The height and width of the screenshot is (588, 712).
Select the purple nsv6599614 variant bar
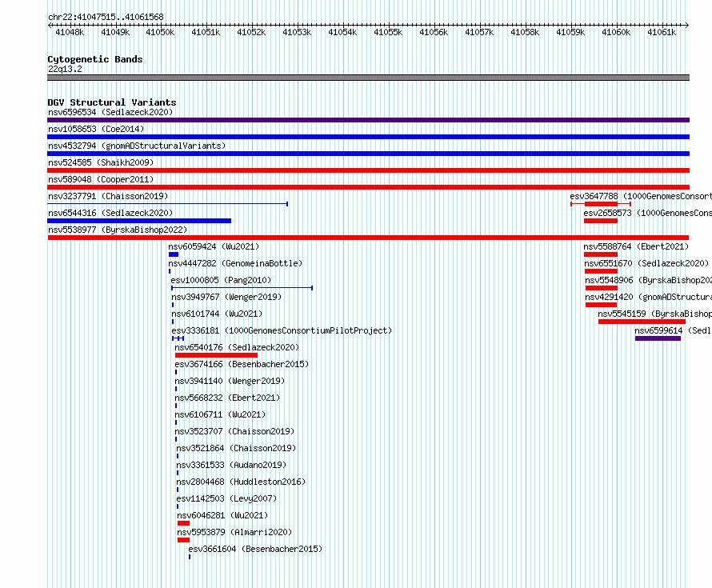pos(658,338)
